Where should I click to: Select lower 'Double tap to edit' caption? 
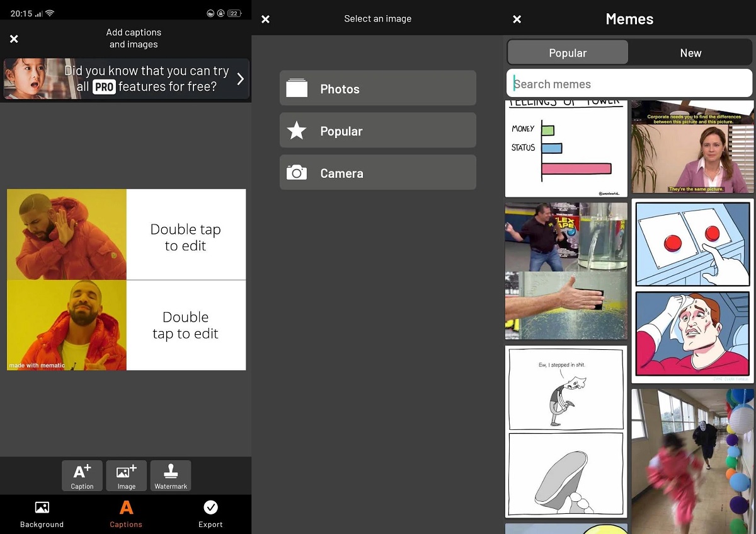click(x=186, y=325)
